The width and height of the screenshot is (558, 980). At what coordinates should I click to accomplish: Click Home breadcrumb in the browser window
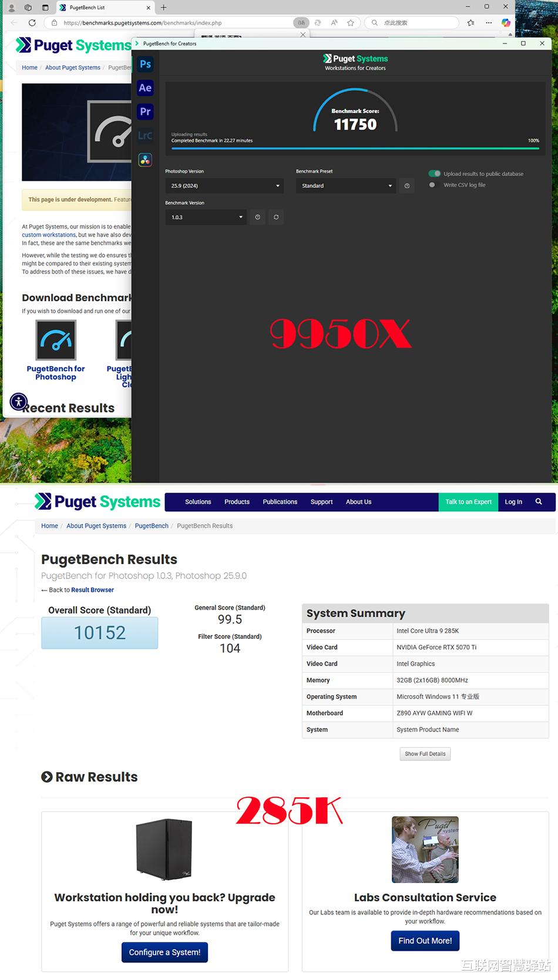(29, 68)
